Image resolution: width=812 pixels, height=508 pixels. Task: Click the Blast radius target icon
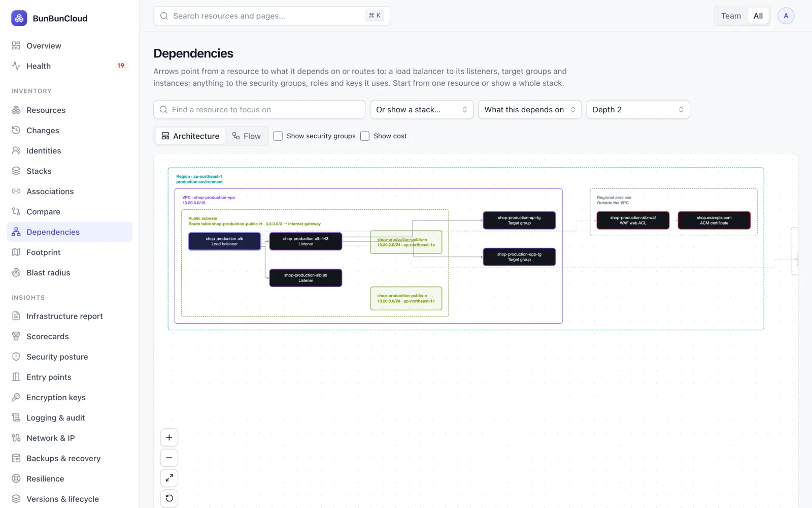16,273
